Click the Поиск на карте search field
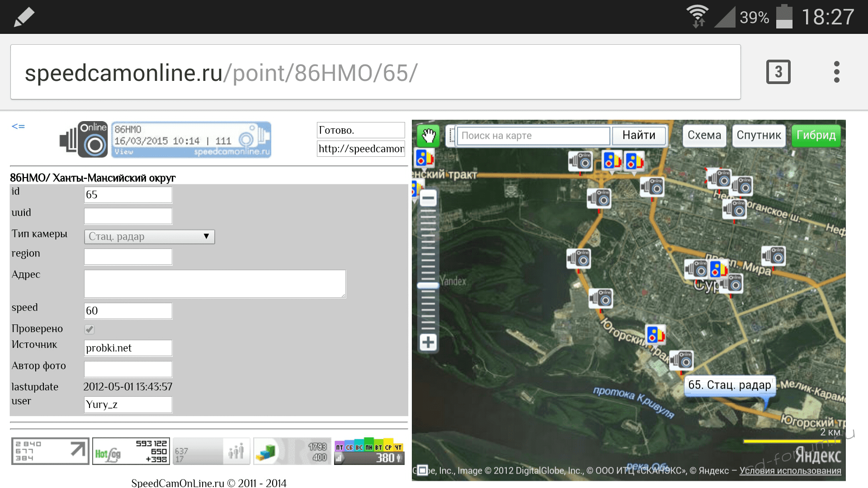 click(x=533, y=136)
